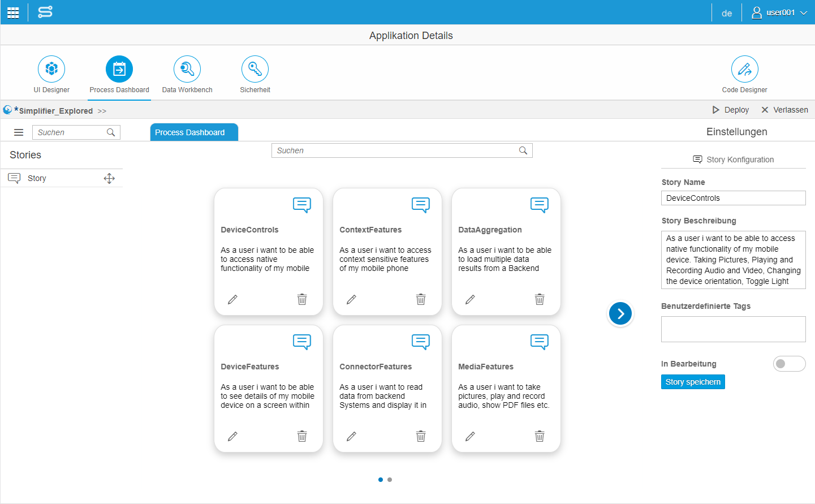Select the DataAggregation card title
Viewport: 815px width, 504px height.
490,230
